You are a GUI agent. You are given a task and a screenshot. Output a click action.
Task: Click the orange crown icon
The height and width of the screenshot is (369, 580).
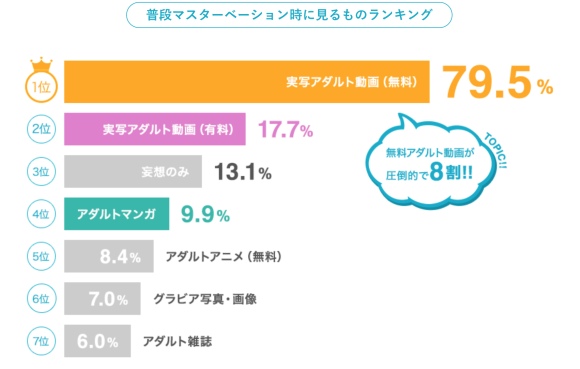(x=41, y=64)
